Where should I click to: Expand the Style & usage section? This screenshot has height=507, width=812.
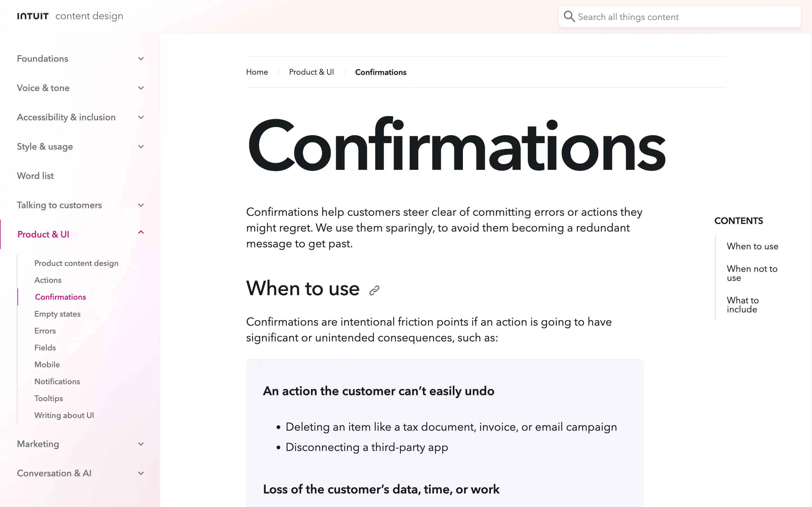(141, 146)
